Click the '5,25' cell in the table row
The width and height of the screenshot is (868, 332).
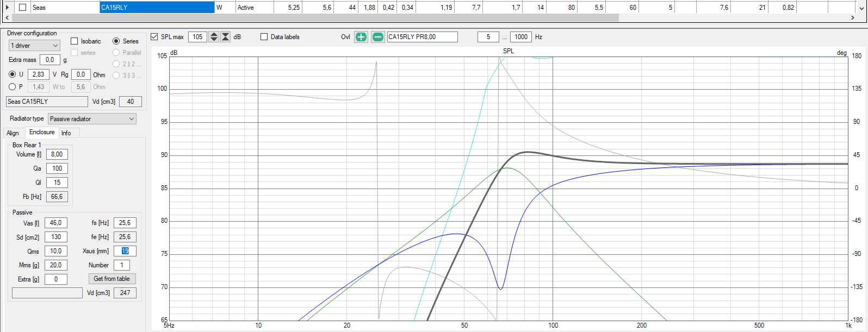[288, 8]
